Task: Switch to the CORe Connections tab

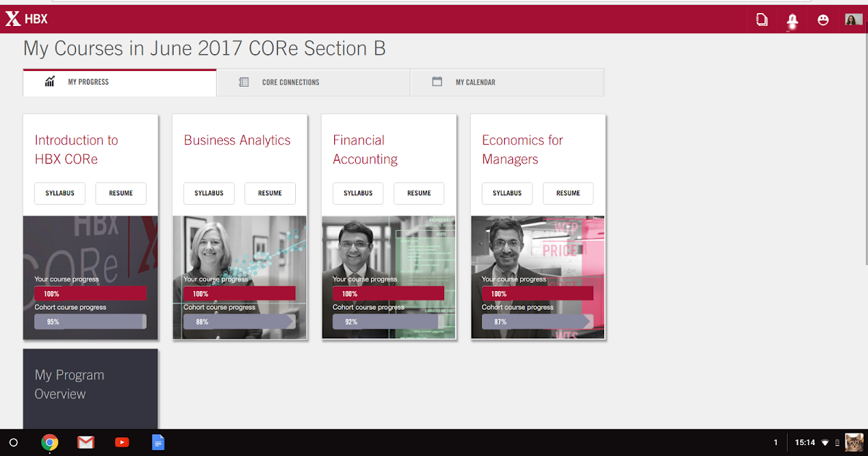Action: pos(313,83)
